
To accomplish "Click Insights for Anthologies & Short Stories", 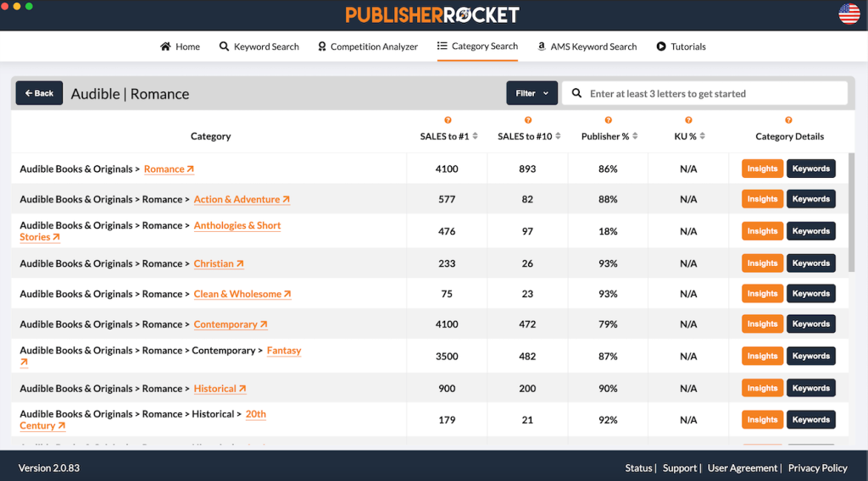I will click(762, 231).
